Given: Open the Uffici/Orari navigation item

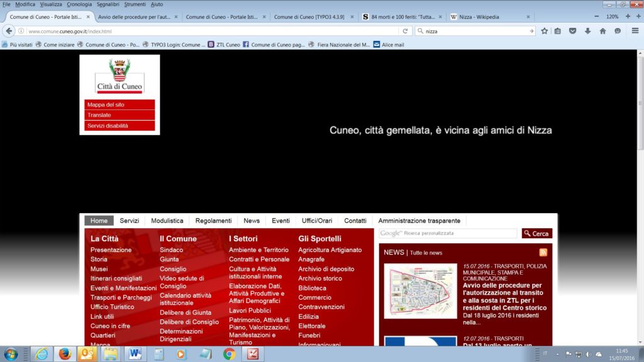Looking at the screenshot, I should tap(317, 221).
